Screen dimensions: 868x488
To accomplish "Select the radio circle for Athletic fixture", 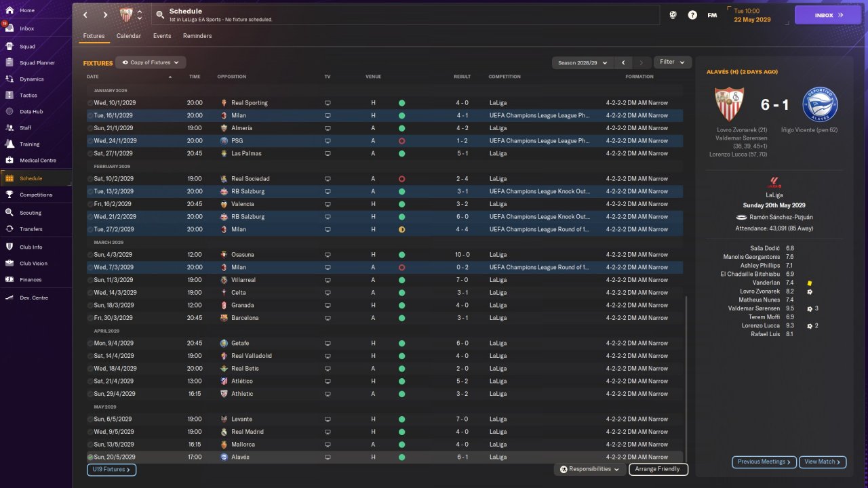I will coord(90,394).
